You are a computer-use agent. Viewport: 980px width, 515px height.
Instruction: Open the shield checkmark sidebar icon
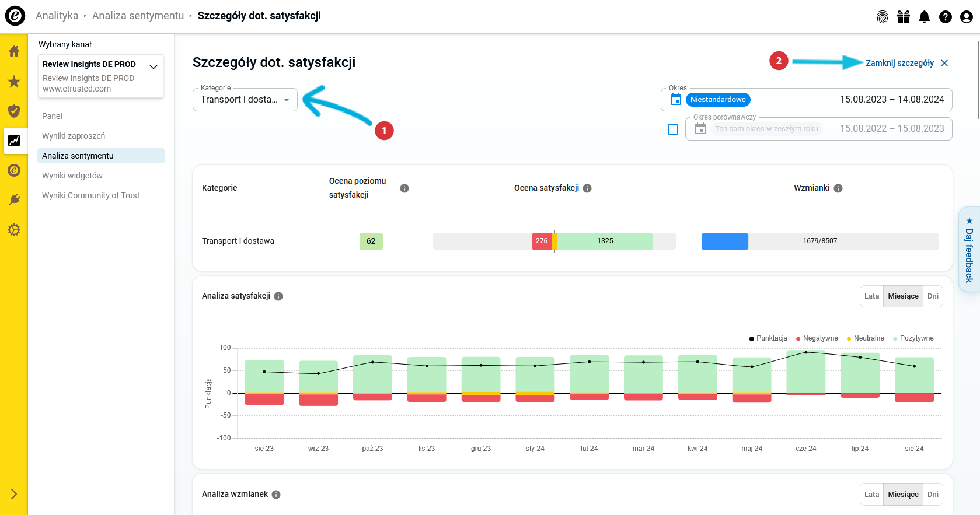tap(14, 111)
